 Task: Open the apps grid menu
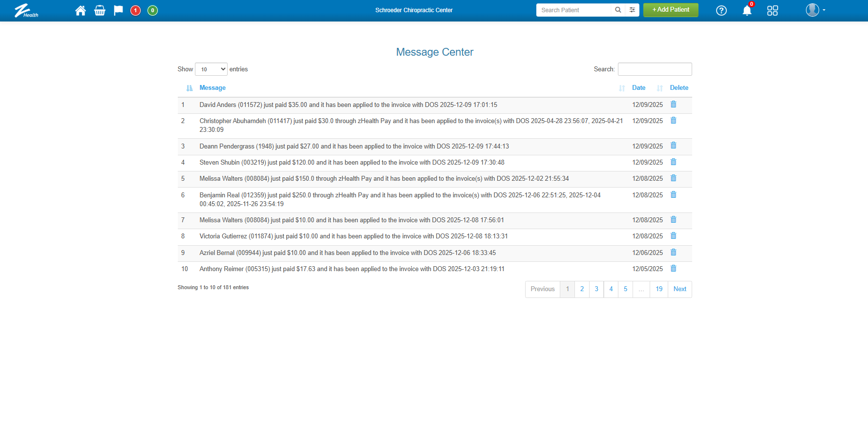click(x=772, y=10)
